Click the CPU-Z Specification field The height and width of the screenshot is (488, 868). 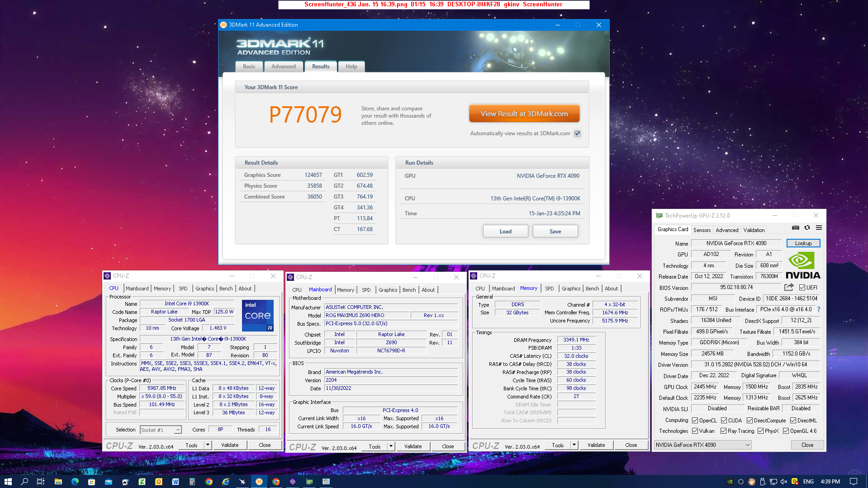[208, 339]
